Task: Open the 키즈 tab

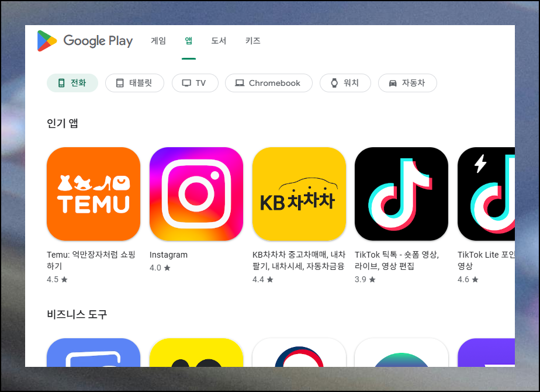Action: point(253,41)
